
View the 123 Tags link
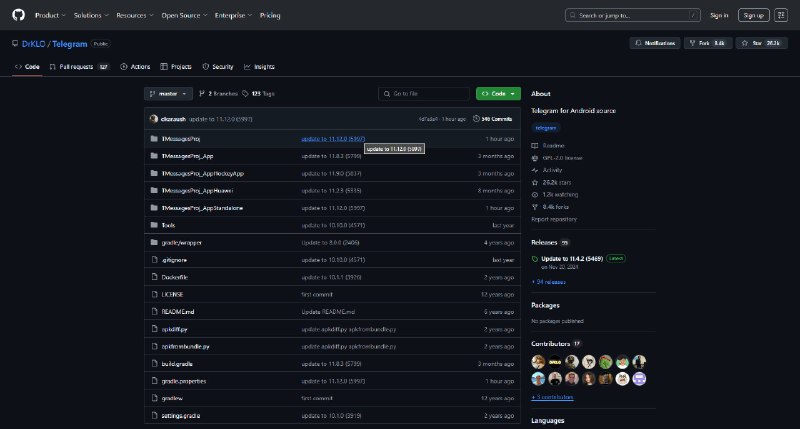pyautogui.click(x=259, y=94)
